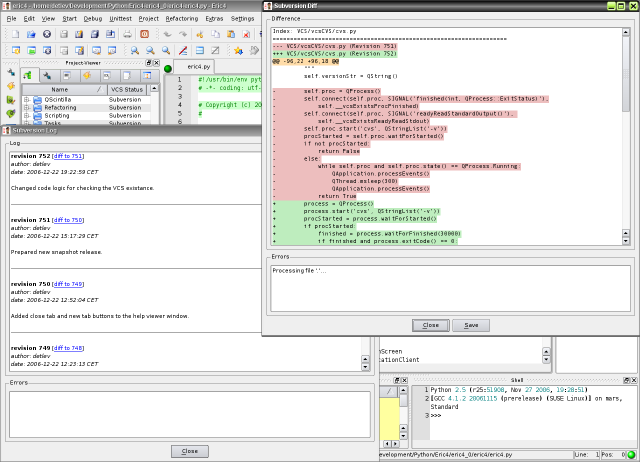Click Save in Subversion Diff dialog
The height and width of the screenshot is (462, 640).
click(471, 325)
